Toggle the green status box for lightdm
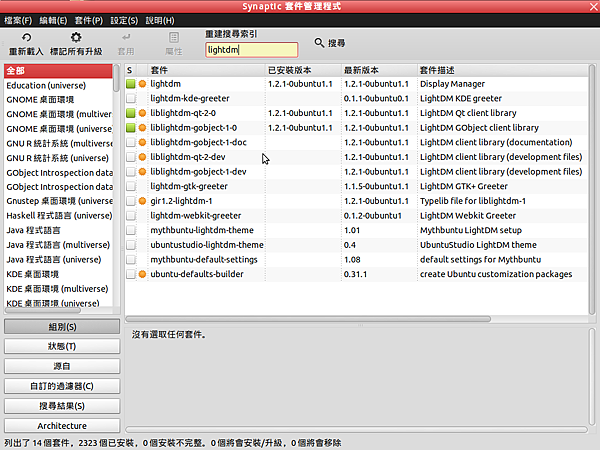The width and height of the screenshot is (600, 450). click(131, 84)
